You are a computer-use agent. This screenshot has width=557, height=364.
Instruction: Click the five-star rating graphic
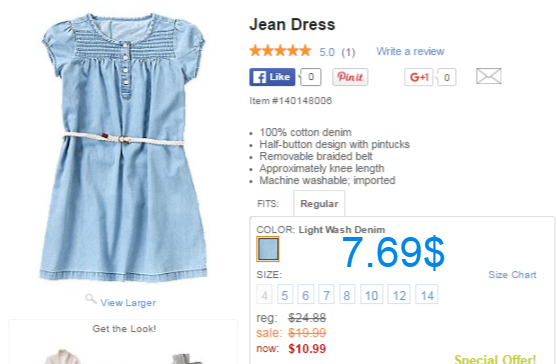(x=280, y=51)
